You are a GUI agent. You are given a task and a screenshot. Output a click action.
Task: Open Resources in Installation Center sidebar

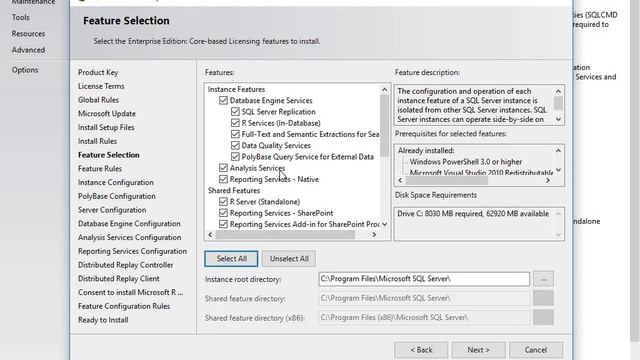28,34
